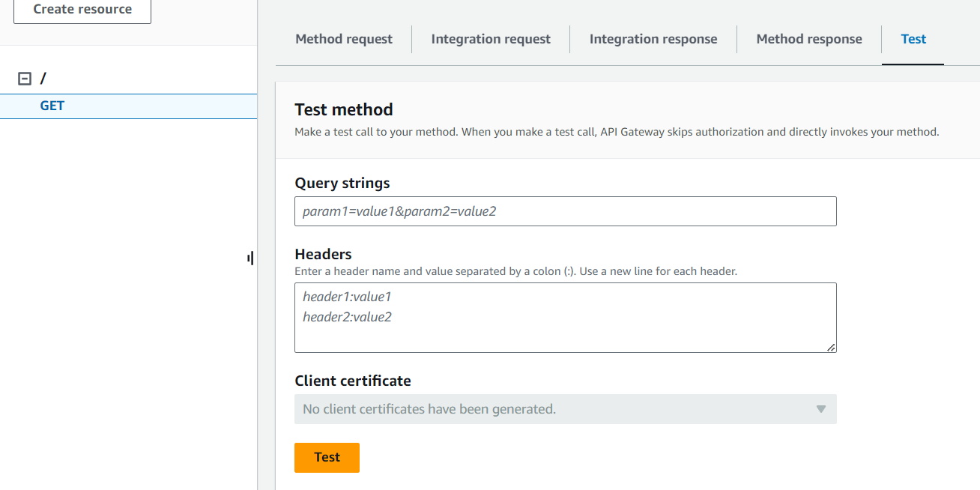
Task: Click the Create resource button
Action: tap(82, 10)
